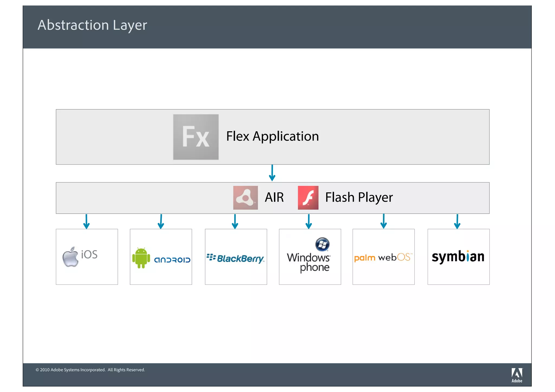This screenshot has height=392, width=555.
Task: Select the palm webOS platform box
Action: (x=383, y=257)
